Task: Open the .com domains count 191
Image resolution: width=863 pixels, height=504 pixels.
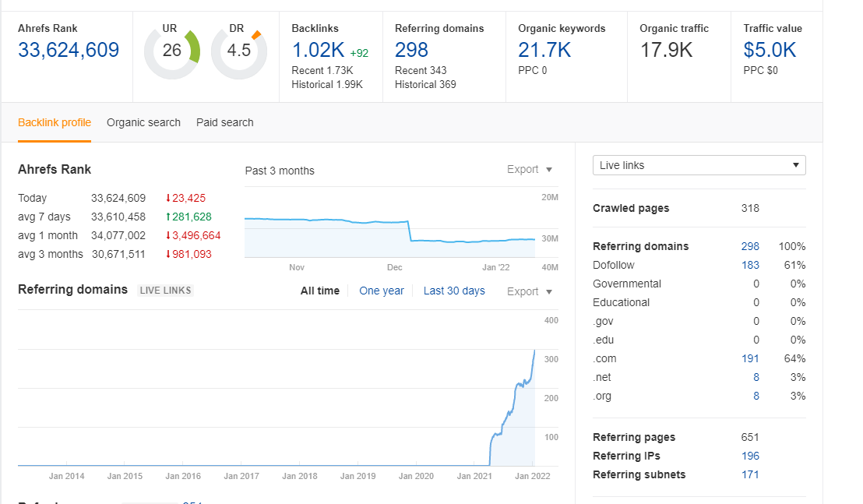Action: pyautogui.click(x=750, y=359)
